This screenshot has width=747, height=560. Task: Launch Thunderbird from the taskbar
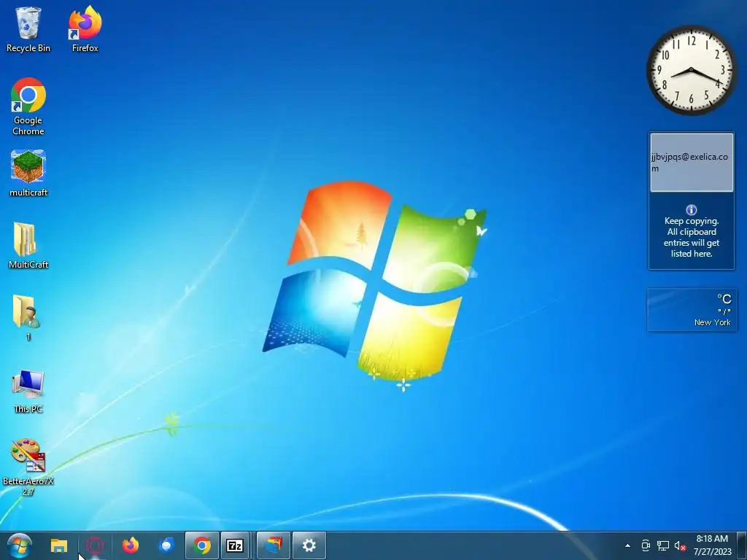click(166, 545)
